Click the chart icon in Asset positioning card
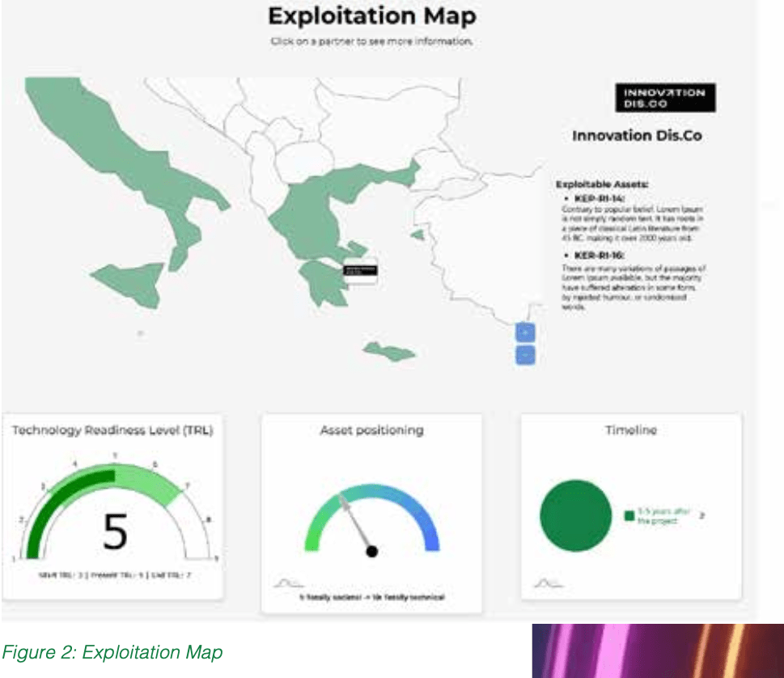Viewport: 784px width, 678px height. (x=287, y=583)
